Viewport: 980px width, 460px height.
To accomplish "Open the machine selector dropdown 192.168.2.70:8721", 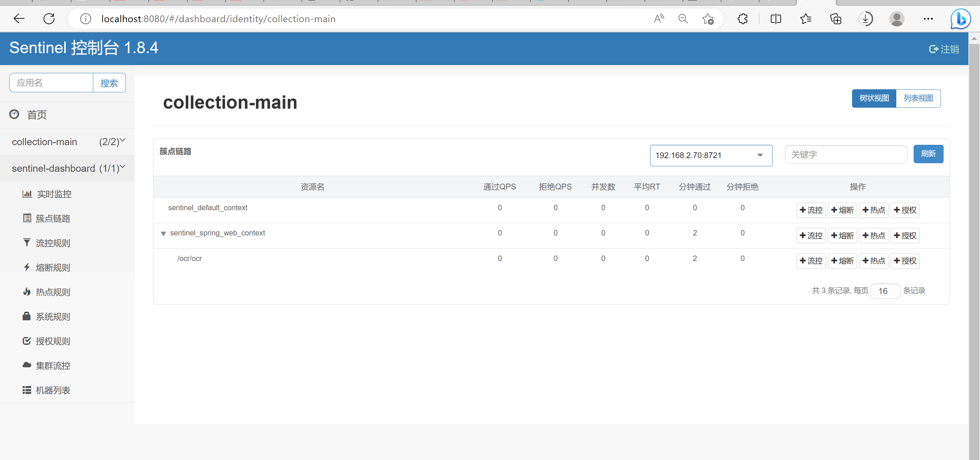I will 711,155.
